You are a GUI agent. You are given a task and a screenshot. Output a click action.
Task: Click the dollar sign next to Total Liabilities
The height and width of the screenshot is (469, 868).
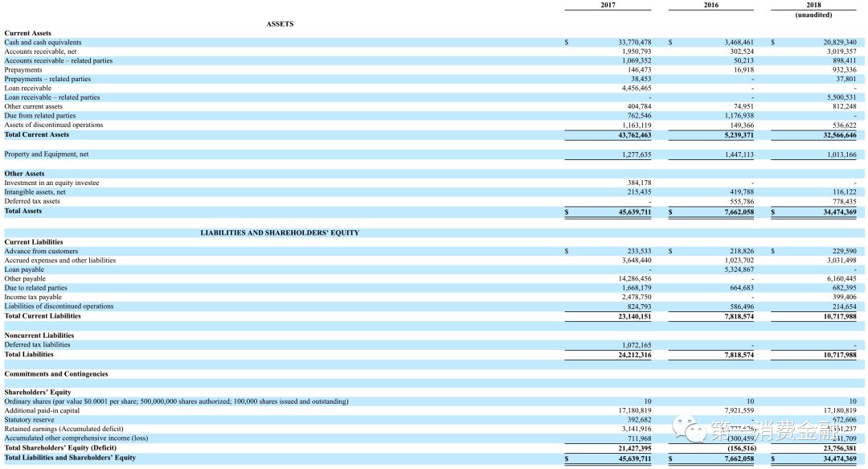[x=567, y=354]
